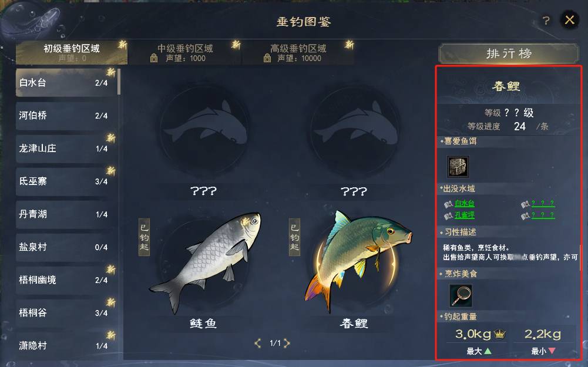
Task: Go to the next page arrow
Action: click(x=287, y=343)
